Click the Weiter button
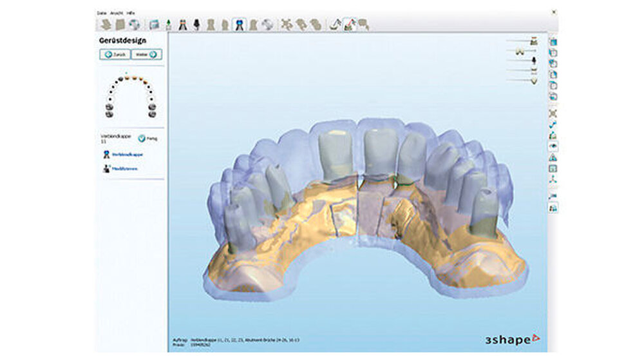Viewport: 644px width, 363px height. [x=146, y=55]
